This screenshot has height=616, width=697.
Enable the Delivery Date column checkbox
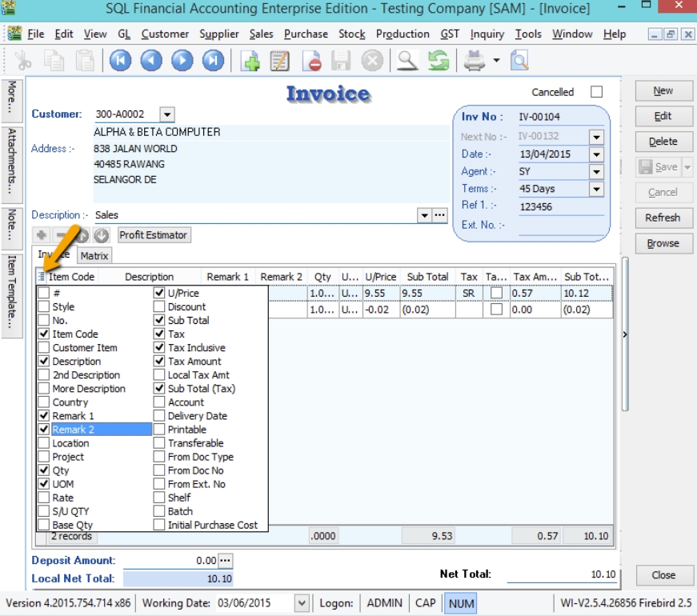tap(159, 416)
